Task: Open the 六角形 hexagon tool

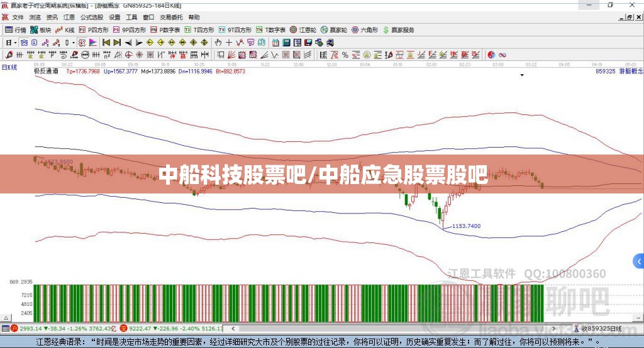Action: pyautogui.click(x=365, y=30)
